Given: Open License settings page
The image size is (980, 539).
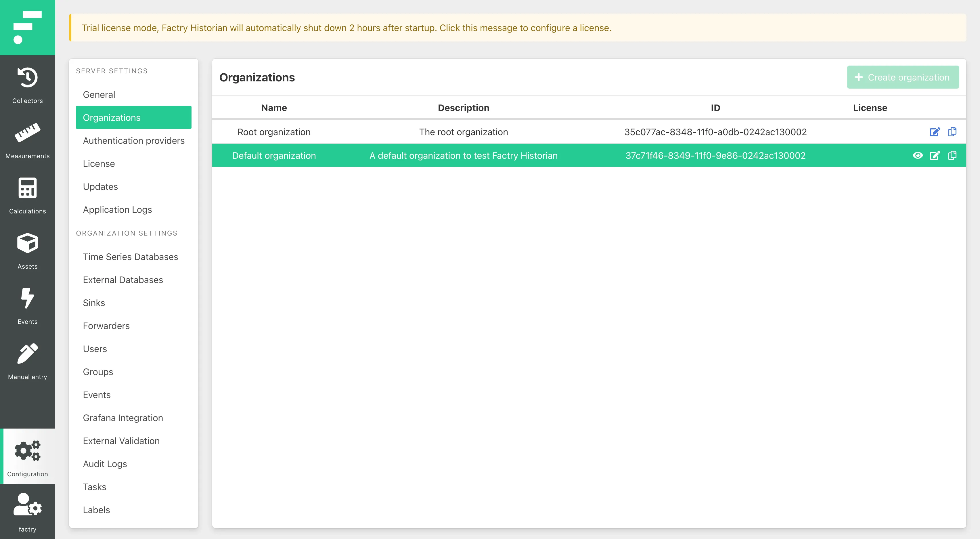Looking at the screenshot, I should pyautogui.click(x=133, y=163).
